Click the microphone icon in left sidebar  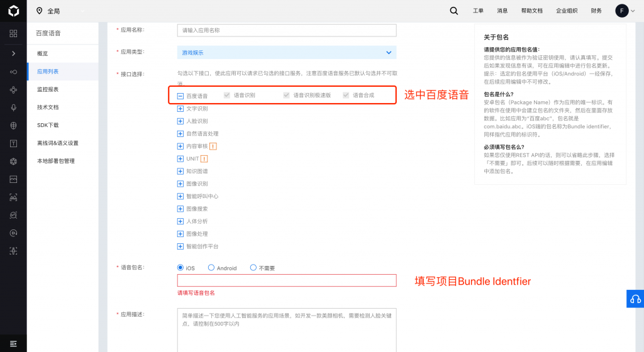pyautogui.click(x=13, y=107)
